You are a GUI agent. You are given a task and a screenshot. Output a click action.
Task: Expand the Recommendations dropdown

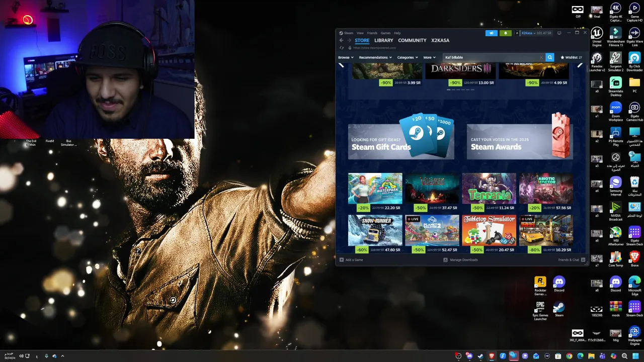(375, 57)
